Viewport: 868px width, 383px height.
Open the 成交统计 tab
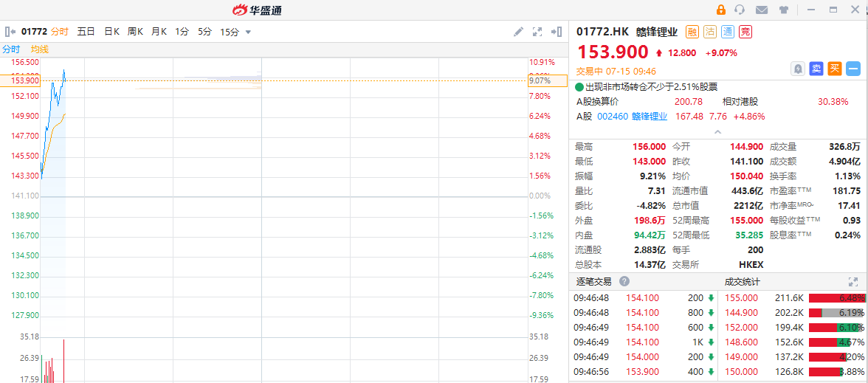pos(743,282)
